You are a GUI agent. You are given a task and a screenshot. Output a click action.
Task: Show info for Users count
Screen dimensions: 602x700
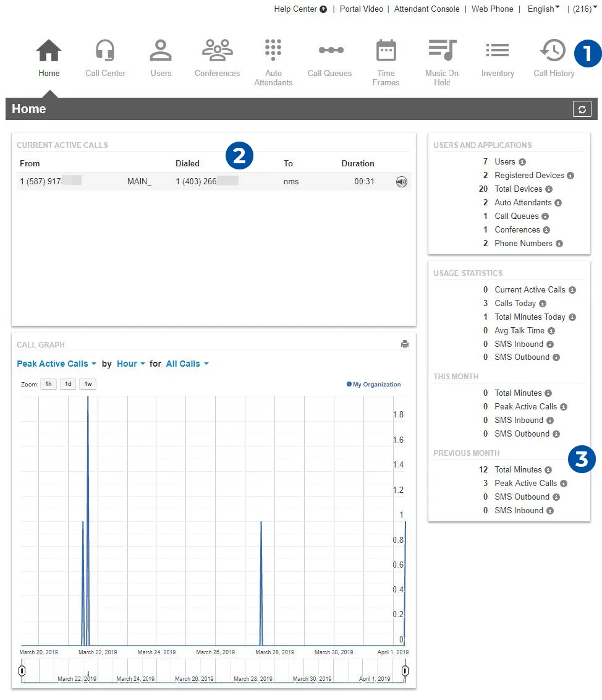[x=522, y=162]
